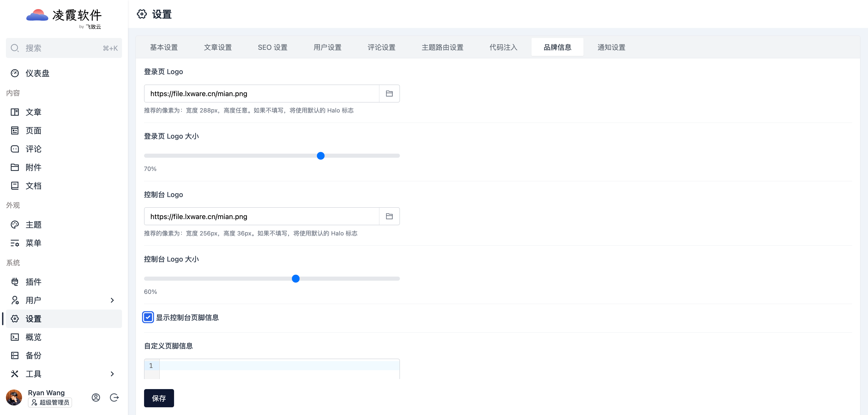Image resolution: width=868 pixels, height=415 pixels.
Task: Click the 60% value text
Action: click(150, 292)
